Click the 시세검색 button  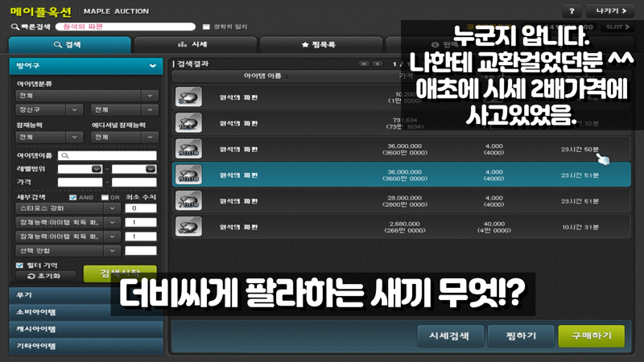[x=450, y=336]
